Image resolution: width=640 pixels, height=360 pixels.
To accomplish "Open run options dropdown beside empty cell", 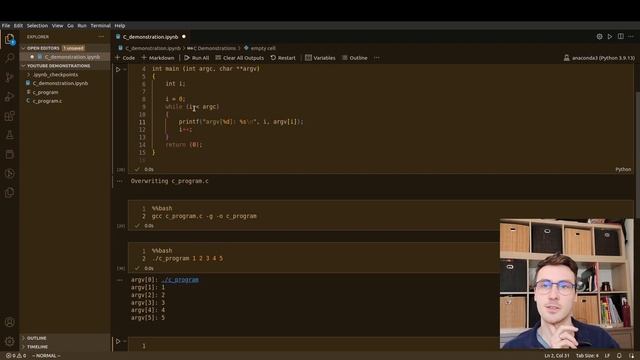I will coord(125,341).
